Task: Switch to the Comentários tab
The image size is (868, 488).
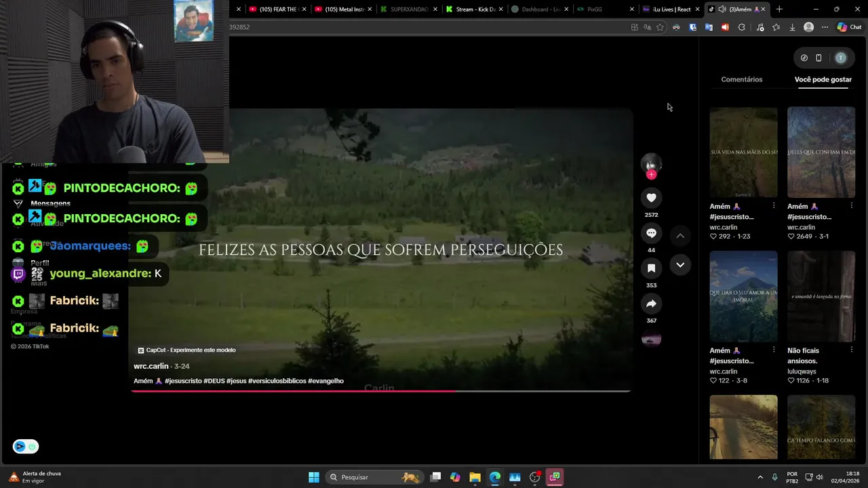Action: click(742, 79)
